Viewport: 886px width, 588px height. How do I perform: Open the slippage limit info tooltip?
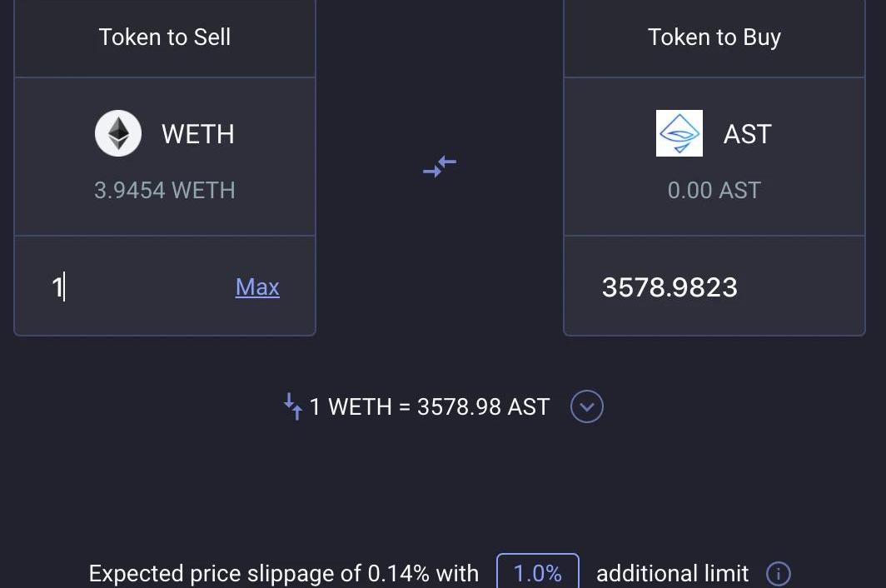(x=778, y=574)
